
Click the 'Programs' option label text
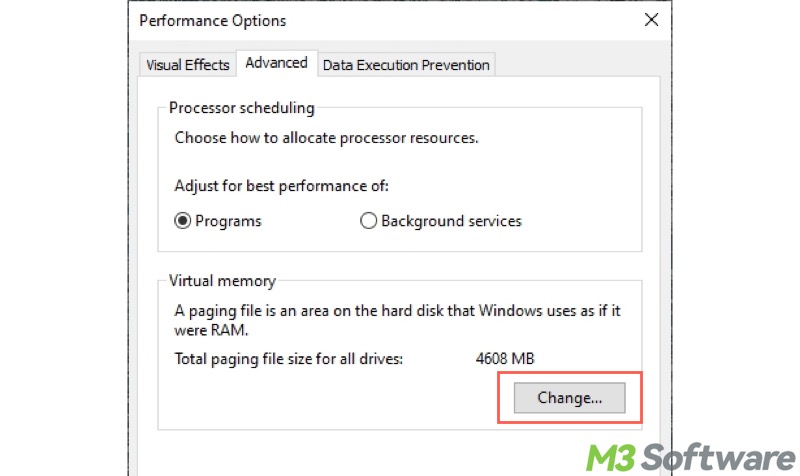click(x=228, y=221)
